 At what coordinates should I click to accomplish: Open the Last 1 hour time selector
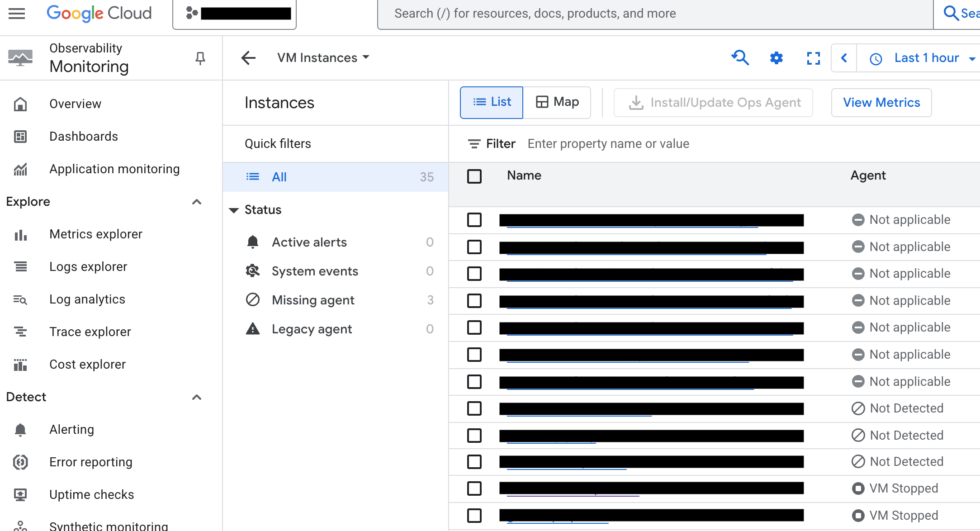(x=926, y=58)
